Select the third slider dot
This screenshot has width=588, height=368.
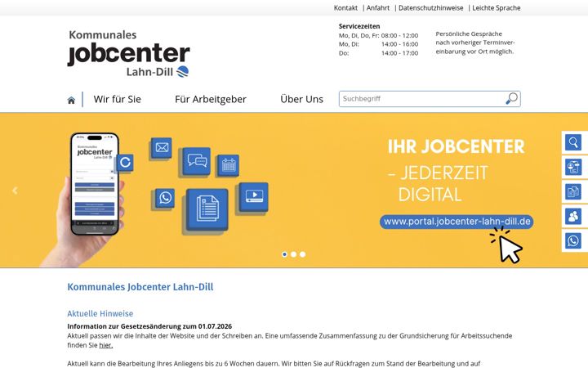coord(303,254)
